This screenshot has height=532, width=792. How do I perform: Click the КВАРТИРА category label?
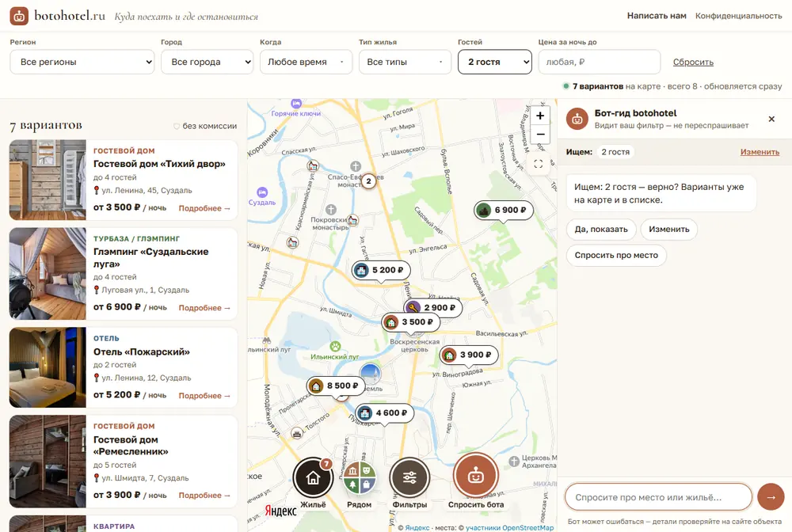click(114, 526)
